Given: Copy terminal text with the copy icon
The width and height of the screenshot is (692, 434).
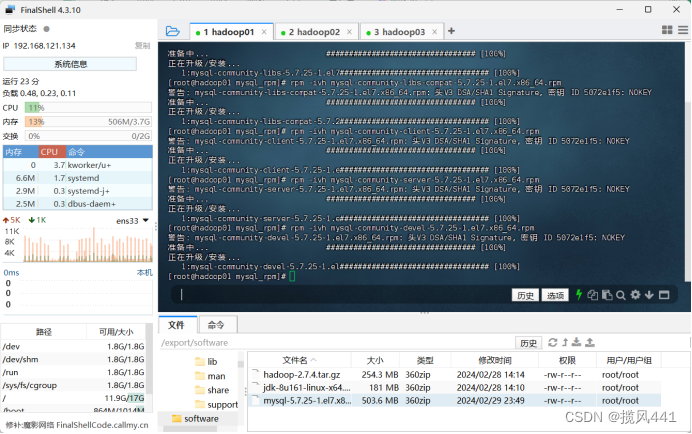Looking at the screenshot, I should coord(593,295).
